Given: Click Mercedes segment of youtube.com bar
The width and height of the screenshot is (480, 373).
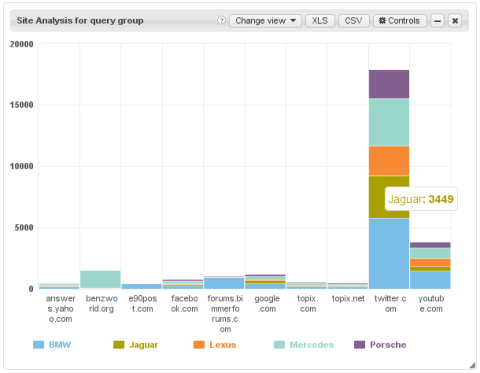Looking at the screenshot, I should point(430,253).
